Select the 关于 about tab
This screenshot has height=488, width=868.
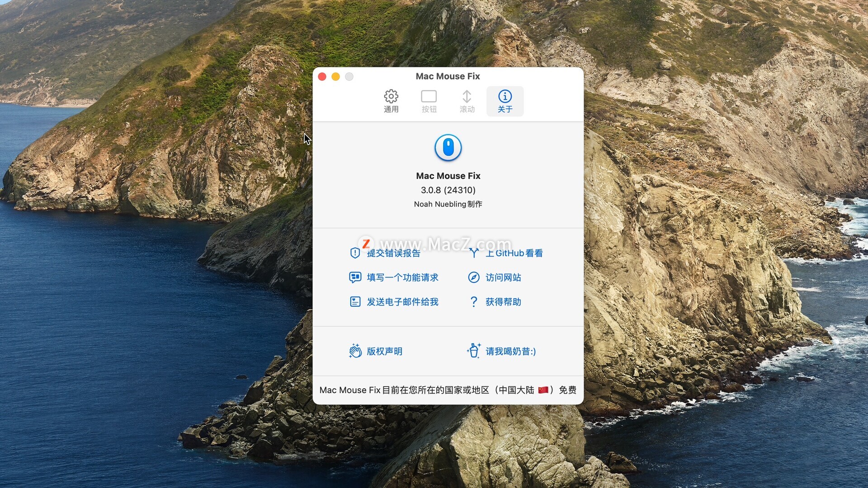click(505, 101)
